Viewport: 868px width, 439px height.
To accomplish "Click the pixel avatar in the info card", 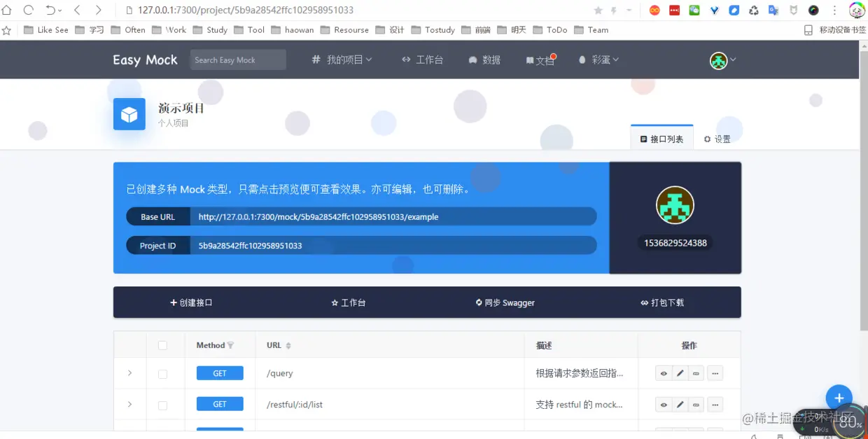I will (675, 205).
